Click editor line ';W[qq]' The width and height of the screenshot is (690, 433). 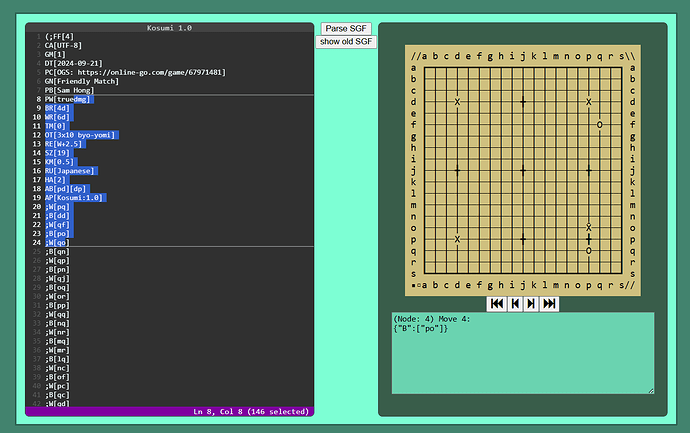57,315
